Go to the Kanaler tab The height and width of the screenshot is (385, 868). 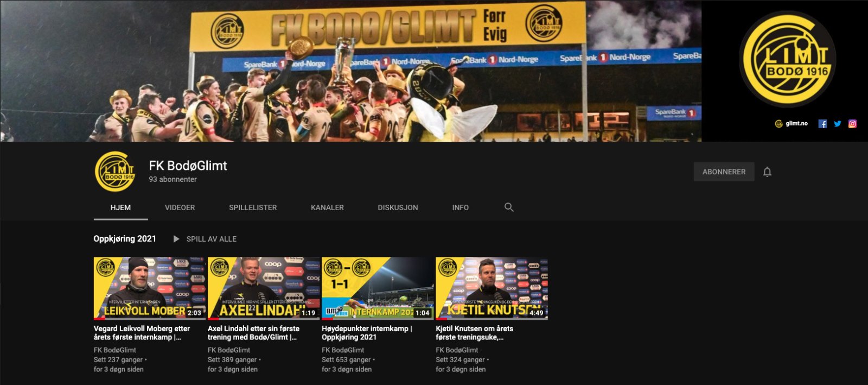pyautogui.click(x=327, y=207)
